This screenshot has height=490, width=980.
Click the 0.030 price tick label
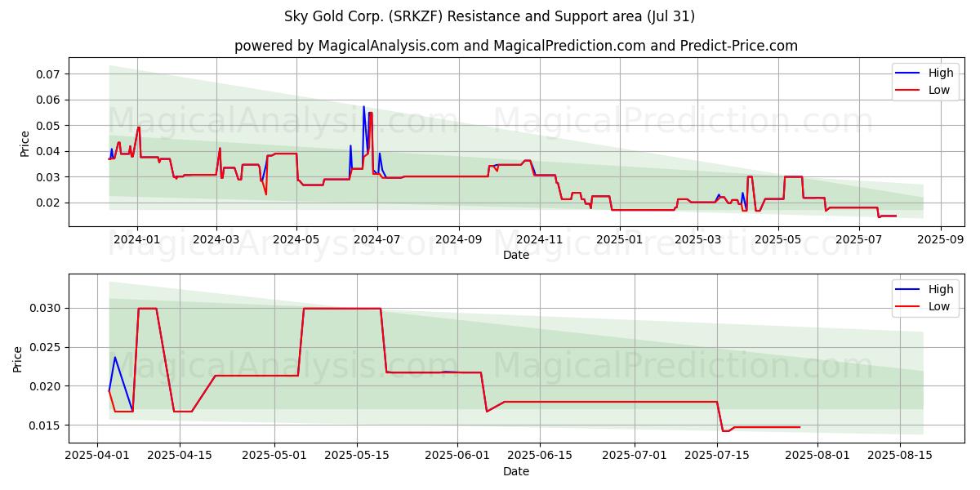[46, 309]
